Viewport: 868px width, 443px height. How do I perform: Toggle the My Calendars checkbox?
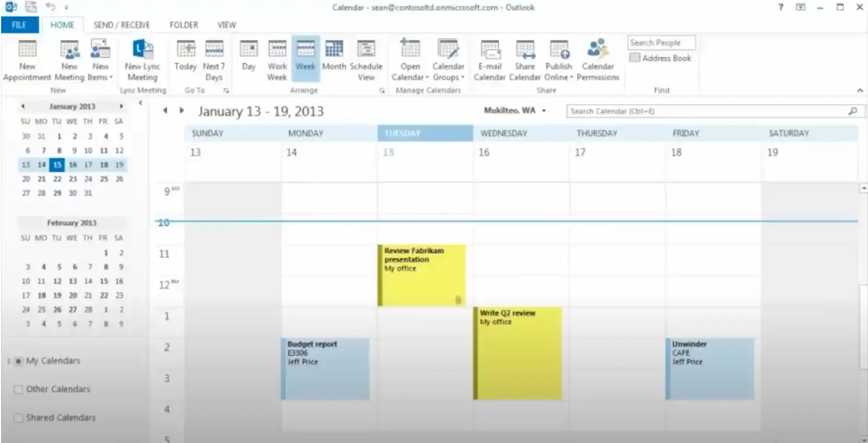[18, 361]
